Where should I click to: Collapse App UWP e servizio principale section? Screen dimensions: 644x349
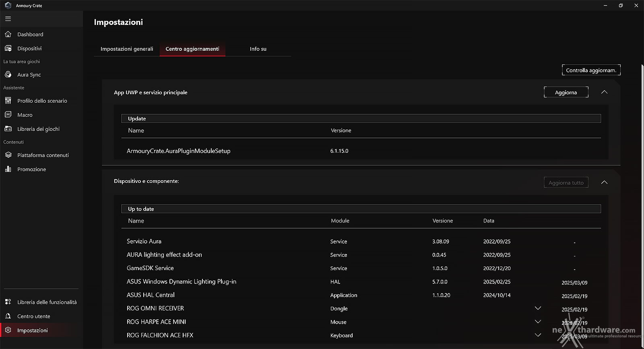point(604,92)
